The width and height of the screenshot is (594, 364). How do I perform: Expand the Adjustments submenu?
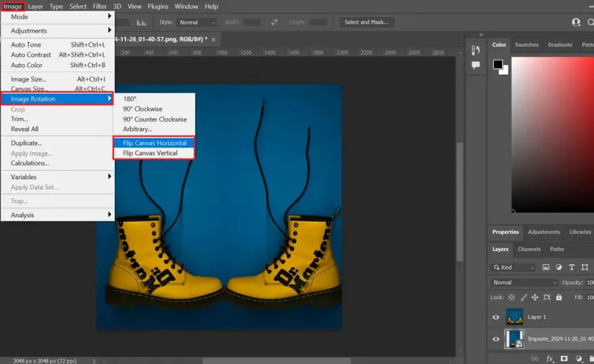(57, 30)
